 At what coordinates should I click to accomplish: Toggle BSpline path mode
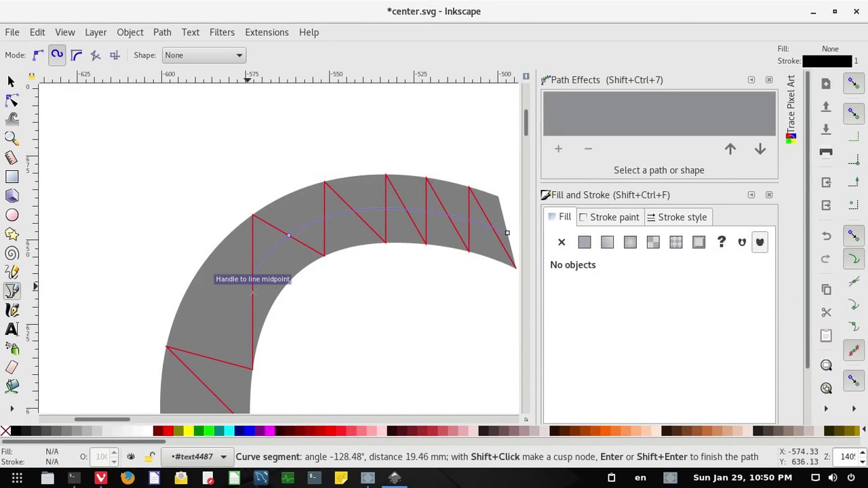[76, 55]
